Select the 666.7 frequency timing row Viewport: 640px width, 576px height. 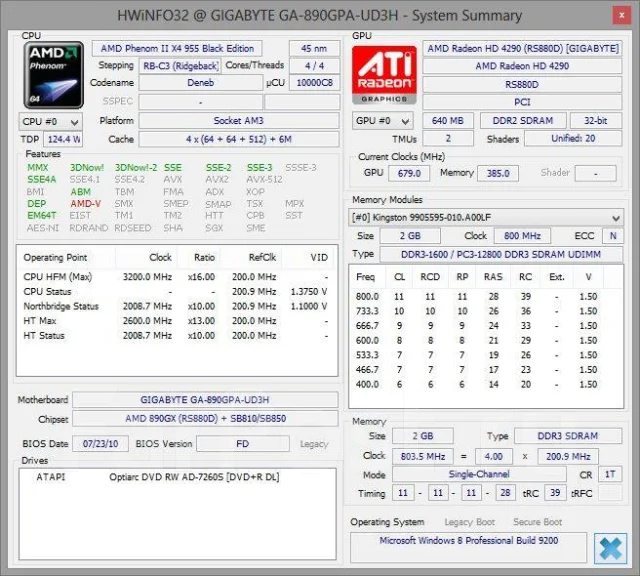point(486,326)
